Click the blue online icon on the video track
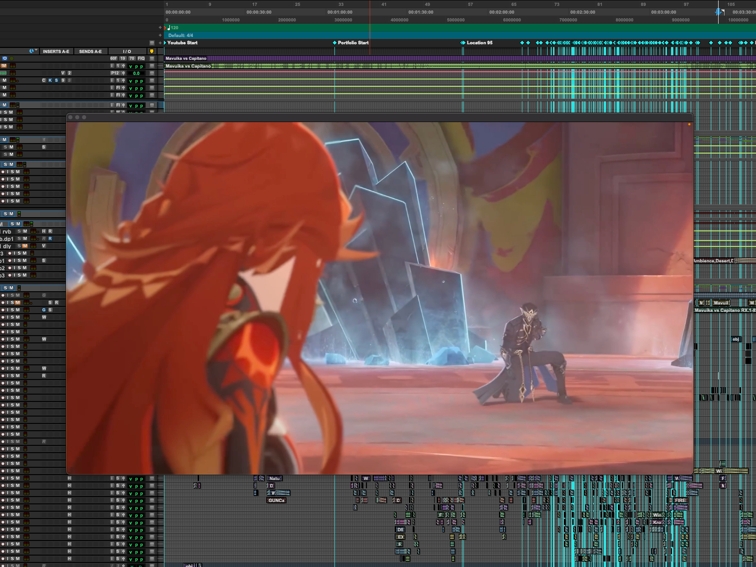The height and width of the screenshot is (567, 756). point(4,58)
